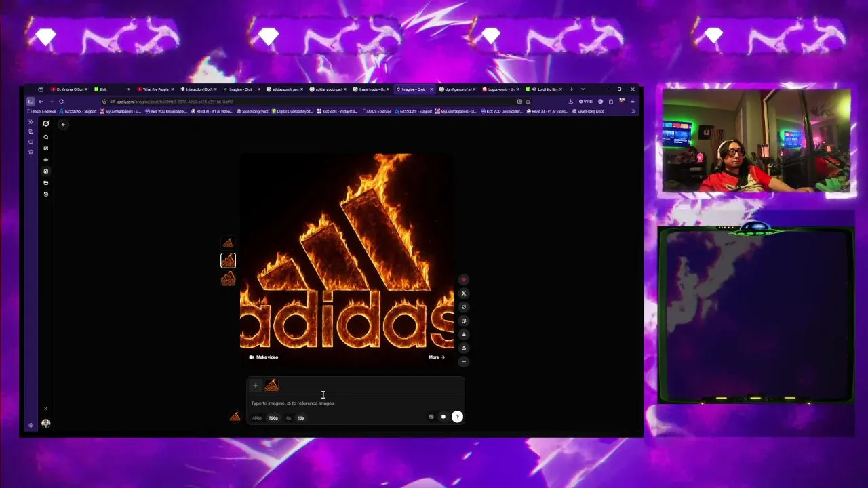The image size is (868, 488).
Task: Select the first image variant thumbnail
Action: [x=228, y=243]
